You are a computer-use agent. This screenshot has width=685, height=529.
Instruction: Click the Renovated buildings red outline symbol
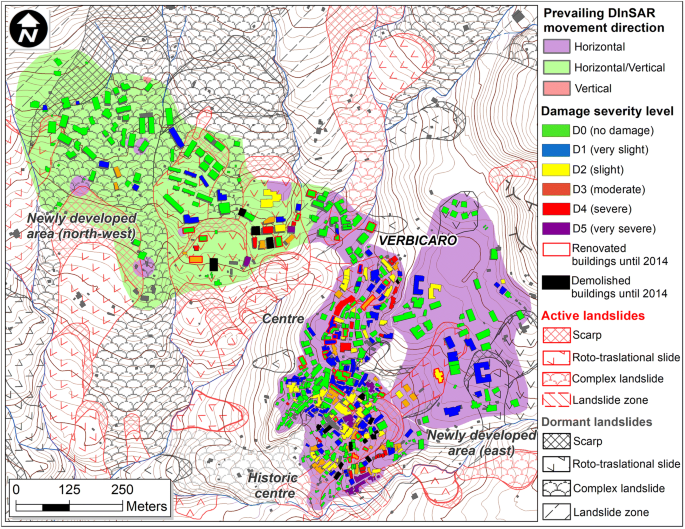coord(556,249)
